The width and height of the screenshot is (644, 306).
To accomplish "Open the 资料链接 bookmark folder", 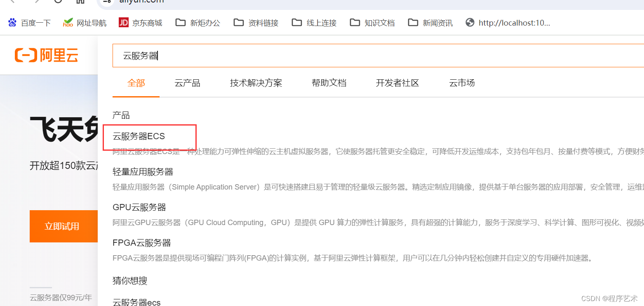I will 256,23.
